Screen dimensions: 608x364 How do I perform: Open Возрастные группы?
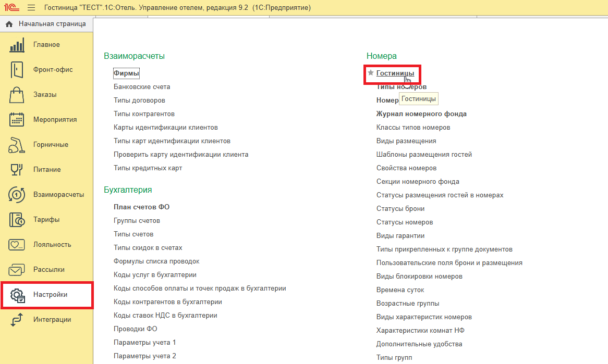[408, 304]
